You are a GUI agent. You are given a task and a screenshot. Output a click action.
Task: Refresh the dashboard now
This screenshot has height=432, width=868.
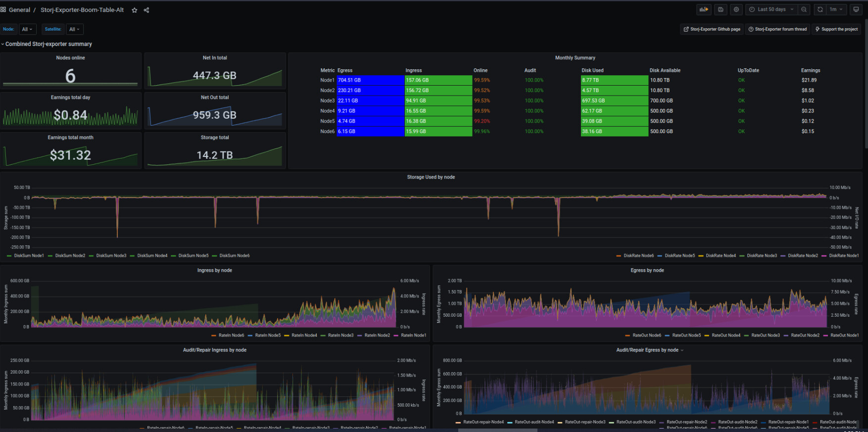(x=820, y=9)
